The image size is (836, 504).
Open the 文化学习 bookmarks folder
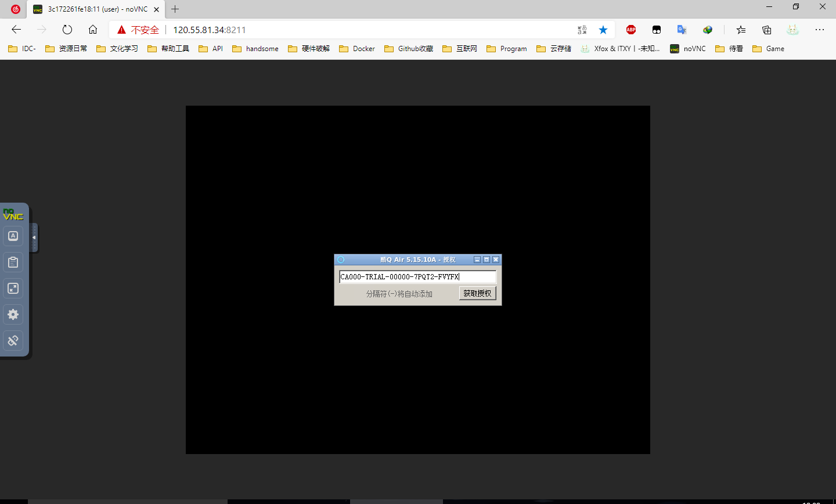[117, 49]
